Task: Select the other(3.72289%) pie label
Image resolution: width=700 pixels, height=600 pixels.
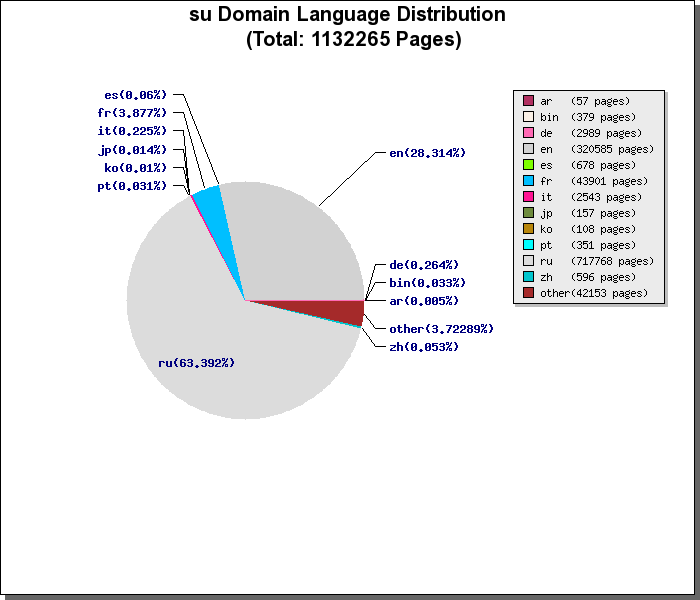Action: point(442,329)
